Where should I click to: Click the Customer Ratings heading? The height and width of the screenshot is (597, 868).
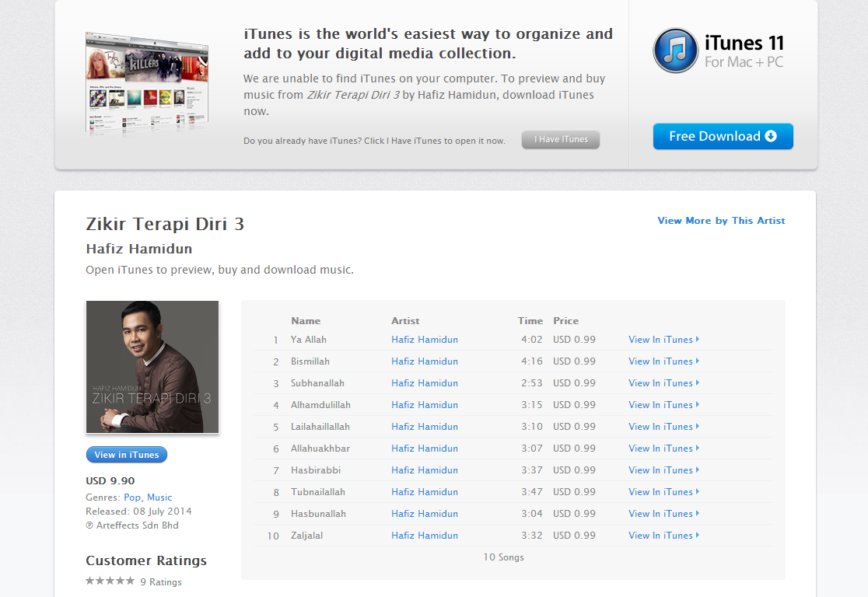point(146,560)
